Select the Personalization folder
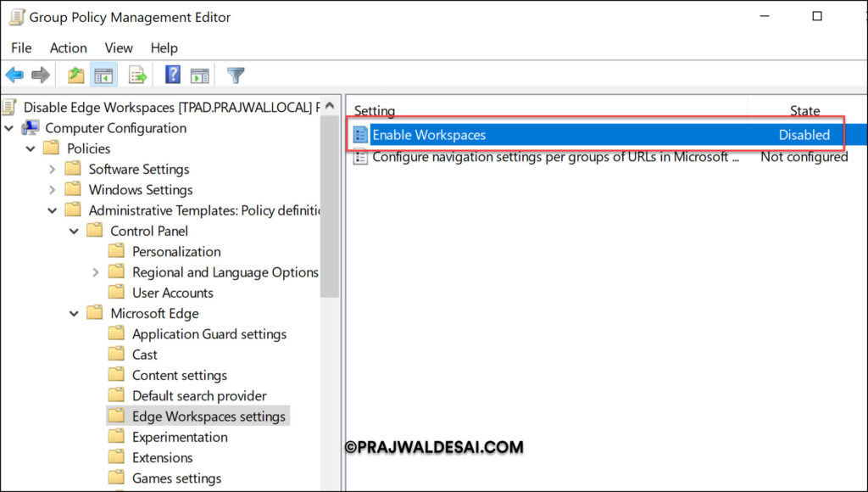The image size is (868, 492). pyautogui.click(x=176, y=252)
